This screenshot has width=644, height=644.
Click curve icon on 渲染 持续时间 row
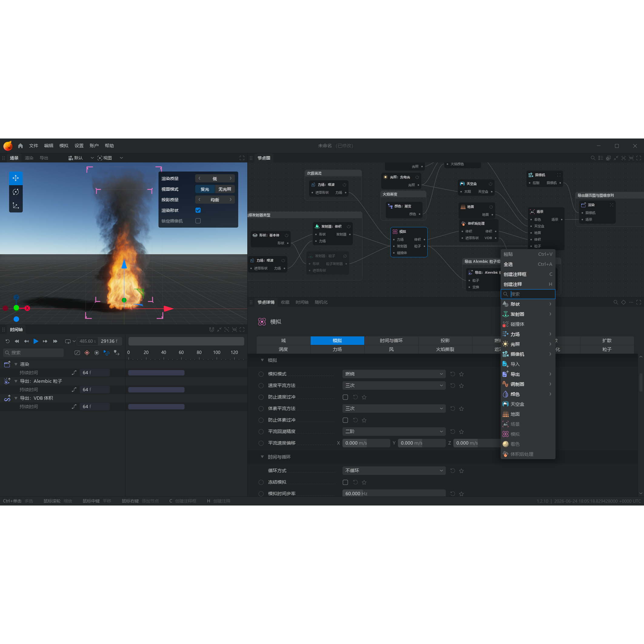[x=74, y=373]
